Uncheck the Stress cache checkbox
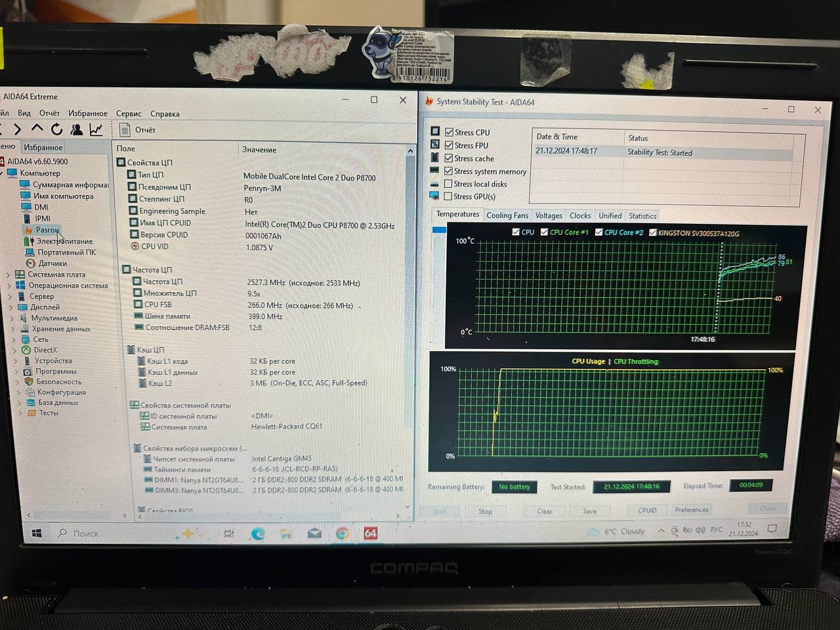This screenshot has height=630, width=840. click(x=449, y=158)
